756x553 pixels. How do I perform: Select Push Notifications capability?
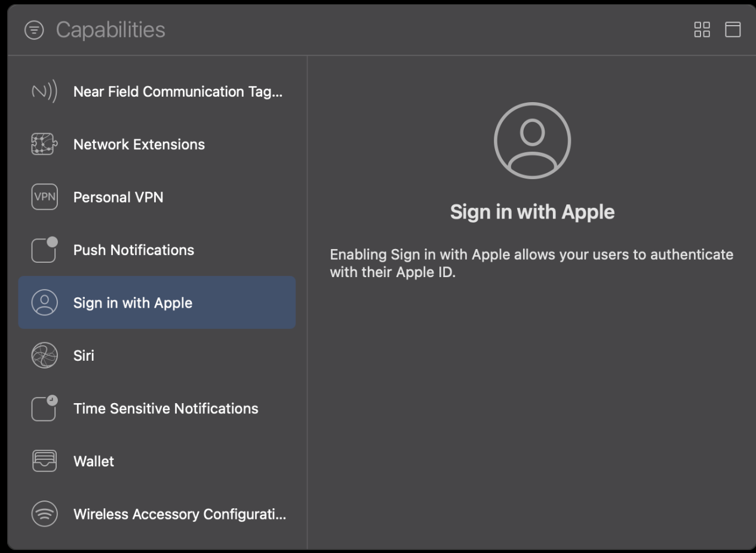coord(157,250)
